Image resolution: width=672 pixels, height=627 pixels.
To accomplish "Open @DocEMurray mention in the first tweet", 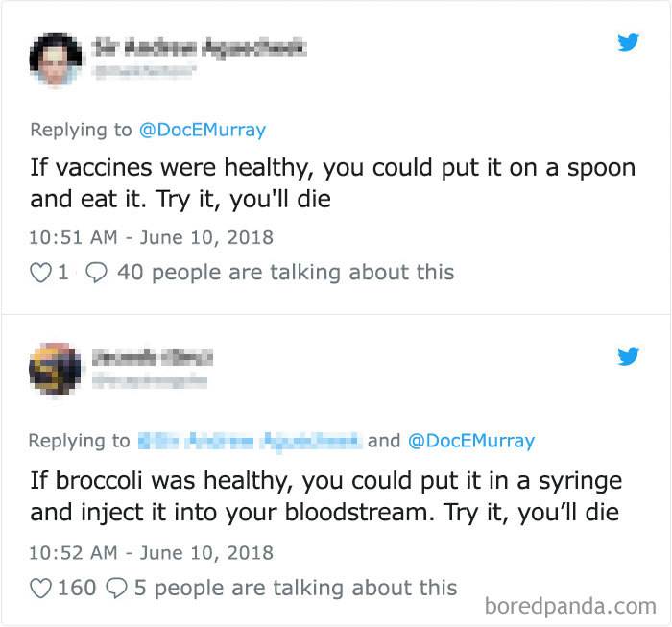I will pos(203,130).
